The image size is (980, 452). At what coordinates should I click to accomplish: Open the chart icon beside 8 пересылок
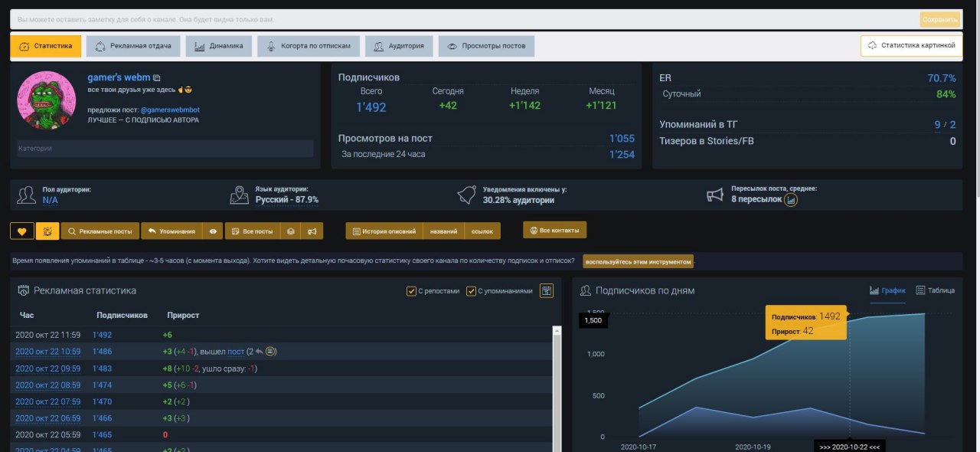pyautogui.click(x=792, y=199)
